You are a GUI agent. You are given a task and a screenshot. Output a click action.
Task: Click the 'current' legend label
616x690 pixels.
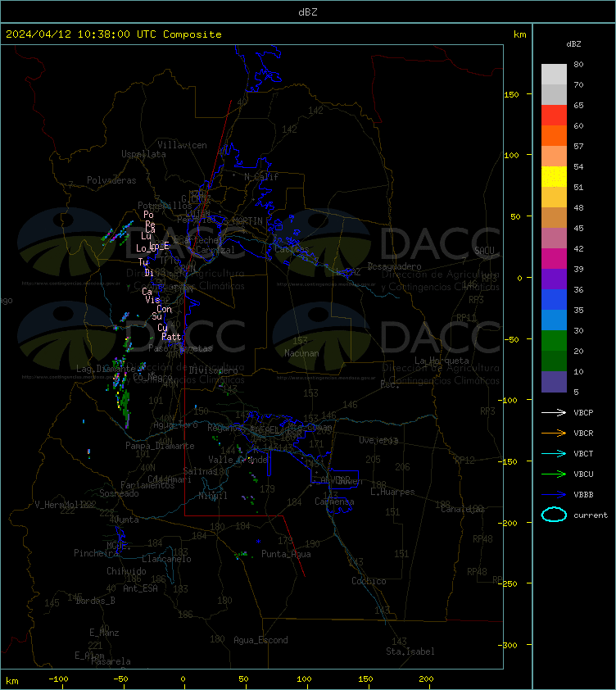pyautogui.click(x=591, y=515)
